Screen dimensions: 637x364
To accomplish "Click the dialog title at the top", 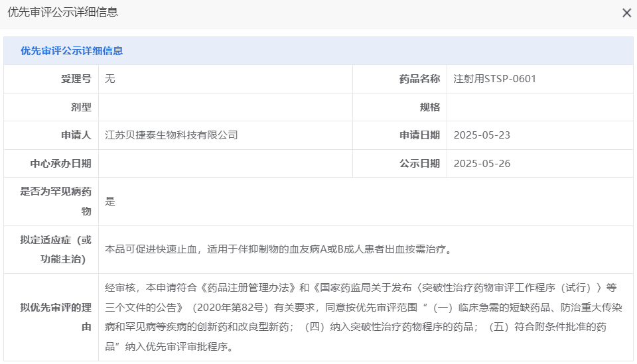I will [x=63, y=13].
